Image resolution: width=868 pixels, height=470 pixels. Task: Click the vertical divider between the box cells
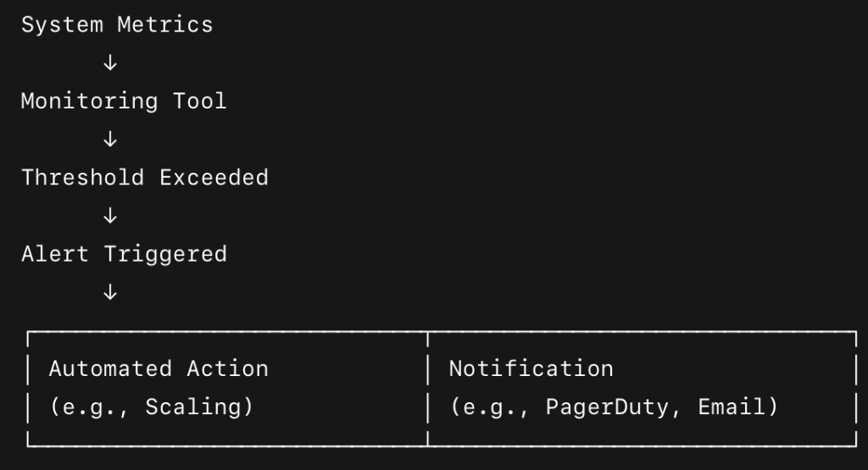428,389
